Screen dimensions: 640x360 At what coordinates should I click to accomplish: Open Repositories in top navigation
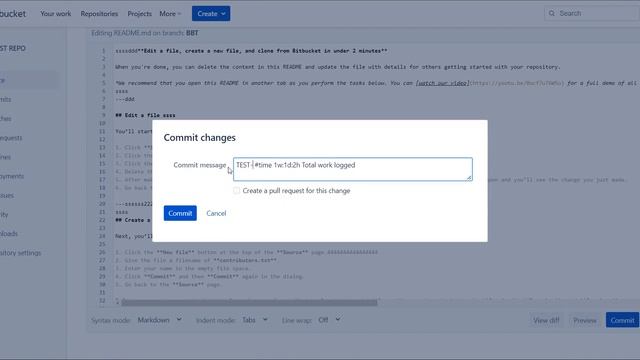point(99,13)
